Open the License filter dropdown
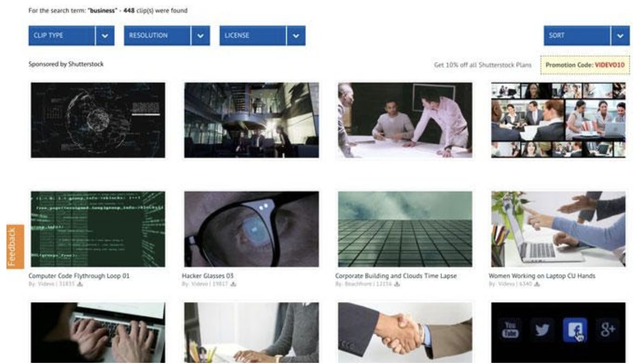Screen dimensions: 633x364 263,36
